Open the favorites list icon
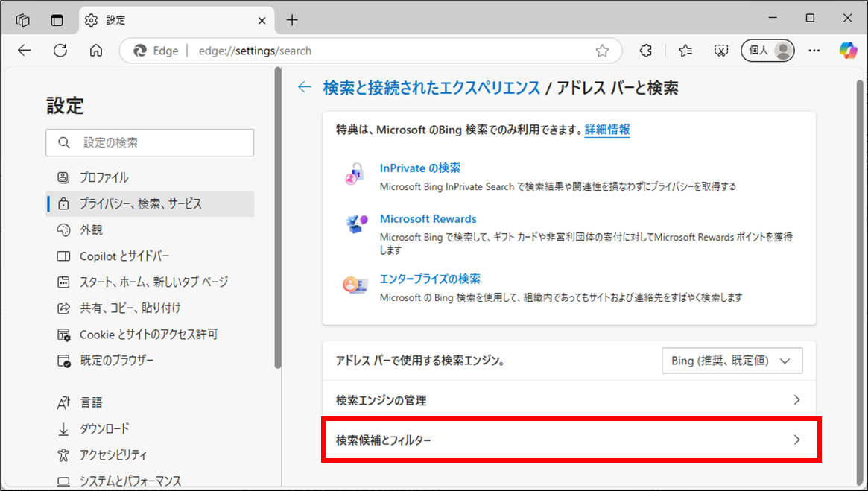Viewport: 868px width, 491px height. point(685,51)
